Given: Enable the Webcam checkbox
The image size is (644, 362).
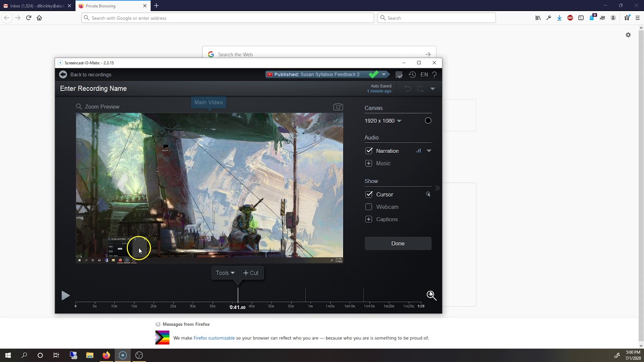Looking at the screenshot, I should pyautogui.click(x=369, y=207).
